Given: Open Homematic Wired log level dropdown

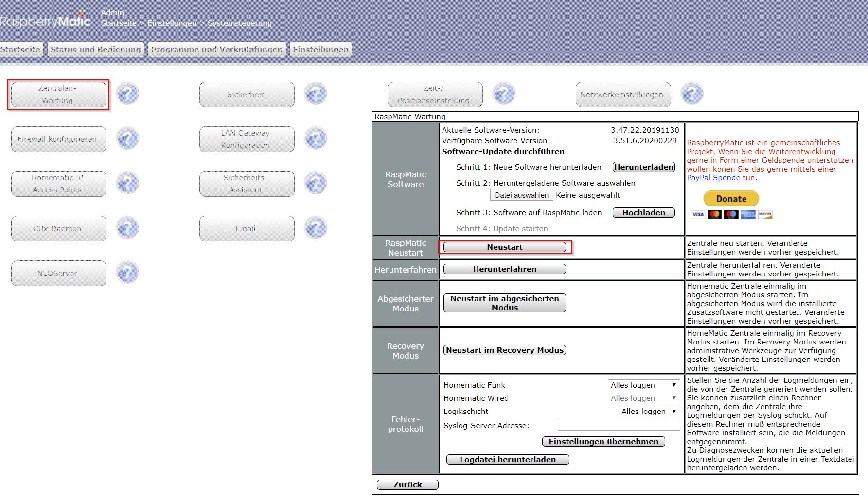Looking at the screenshot, I should [x=644, y=398].
